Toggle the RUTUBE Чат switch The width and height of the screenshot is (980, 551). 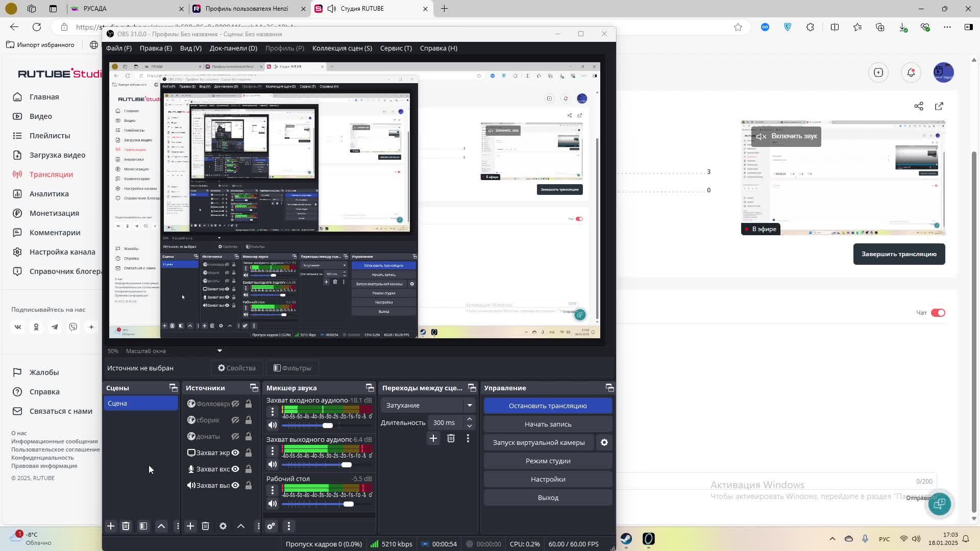pyautogui.click(x=938, y=313)
